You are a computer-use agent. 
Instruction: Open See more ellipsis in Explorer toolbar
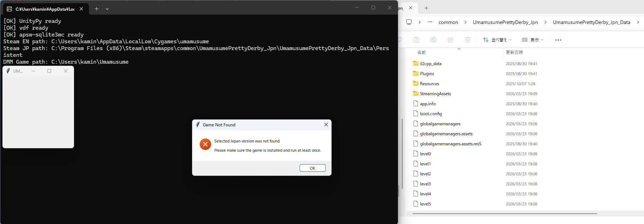558,40
